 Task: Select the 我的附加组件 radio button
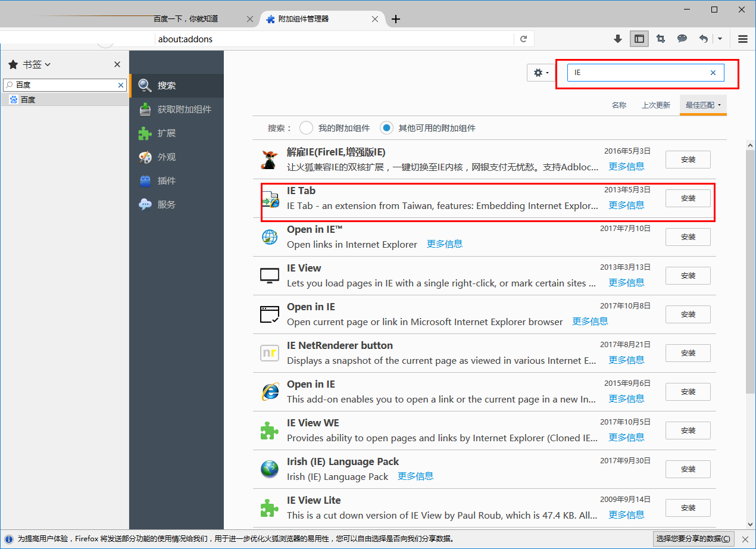(x=306, y=128)
